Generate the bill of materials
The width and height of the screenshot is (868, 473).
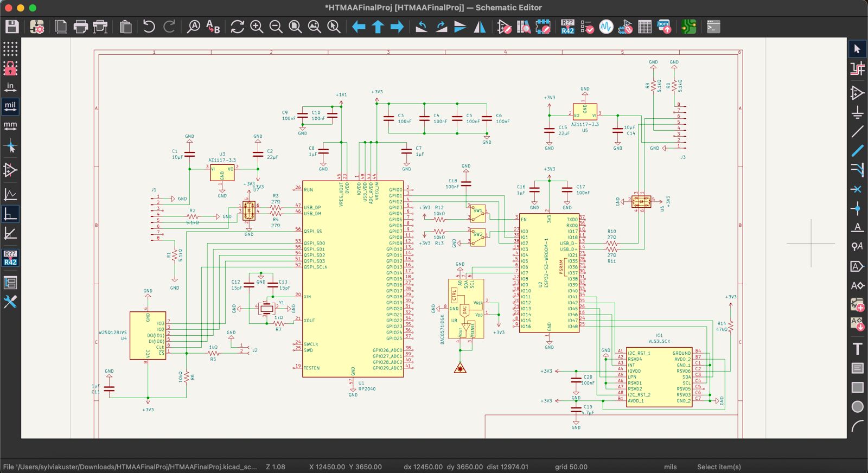(x=664, y=27)
